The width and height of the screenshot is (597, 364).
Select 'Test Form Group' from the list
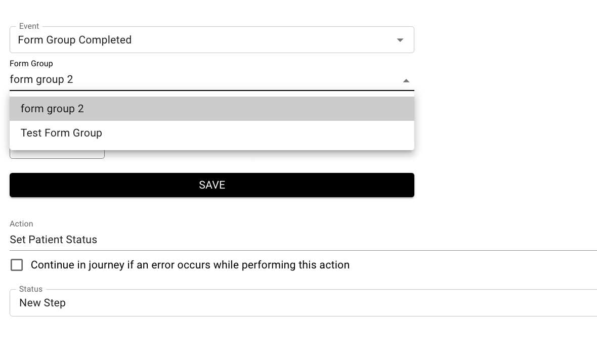pyautogui.click(x=61, y=133)
